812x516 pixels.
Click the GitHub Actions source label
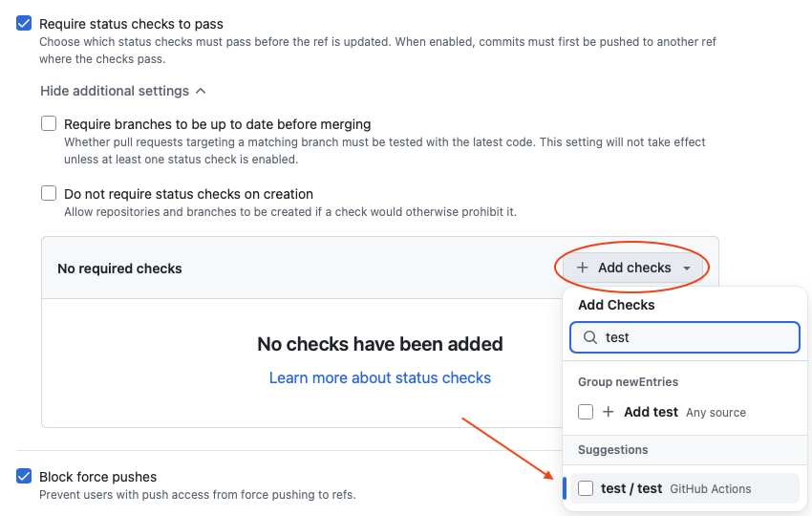pos(711,489)
